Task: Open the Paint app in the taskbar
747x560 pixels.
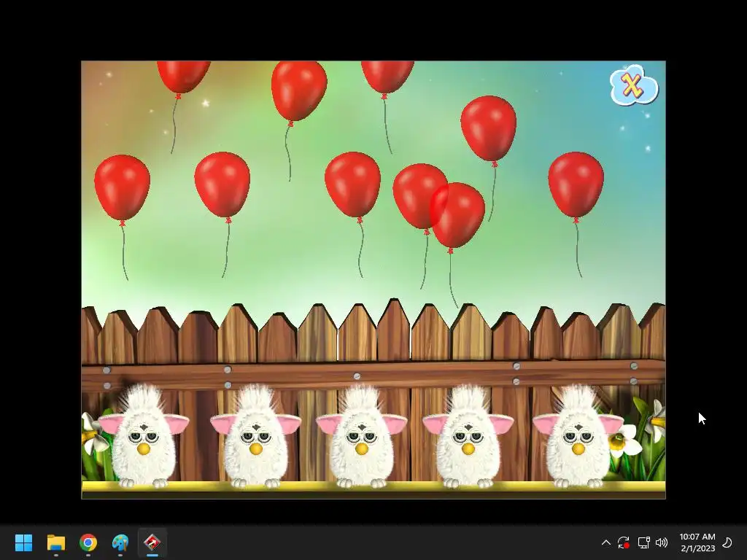Action: 120,542
